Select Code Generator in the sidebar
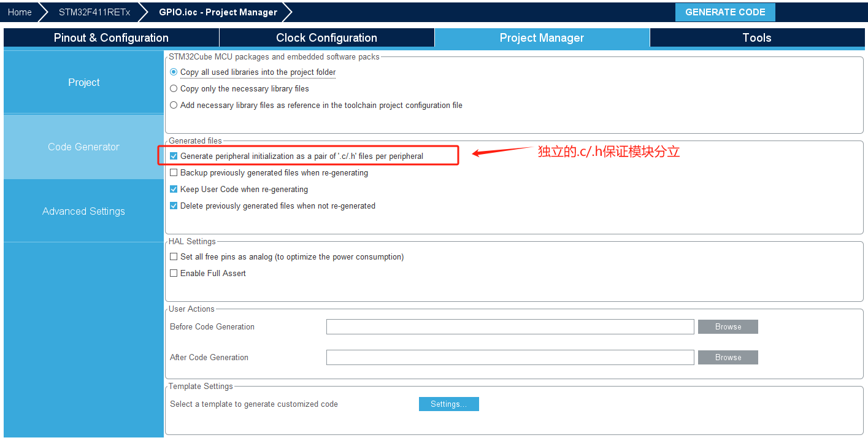This screenshot has height=443, width=868. coord(83,147)
